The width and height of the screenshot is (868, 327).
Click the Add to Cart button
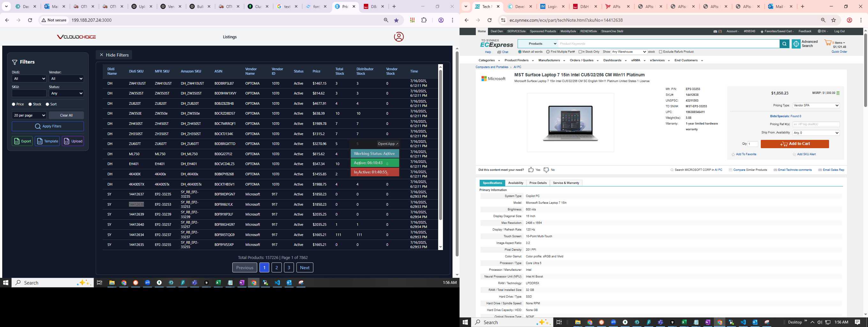(795, 144)
